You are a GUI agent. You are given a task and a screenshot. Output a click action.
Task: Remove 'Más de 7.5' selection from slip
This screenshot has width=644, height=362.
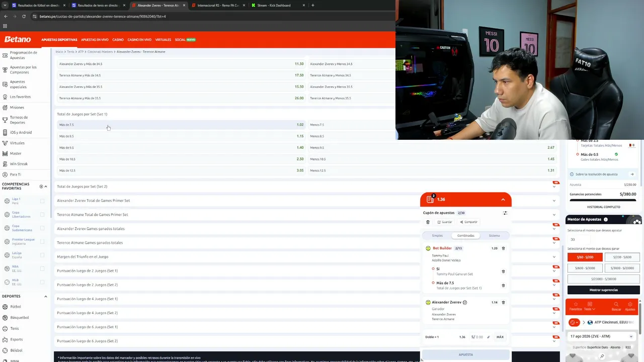pos(503,286)
